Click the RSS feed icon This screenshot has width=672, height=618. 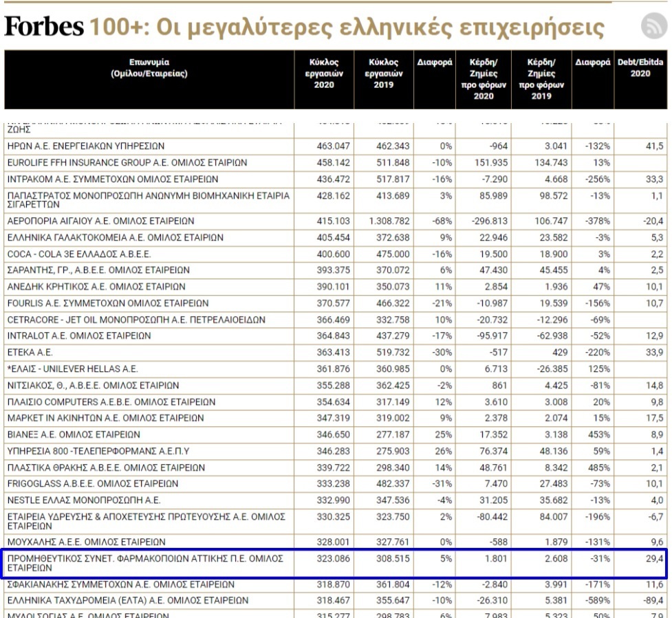[654, 25]
